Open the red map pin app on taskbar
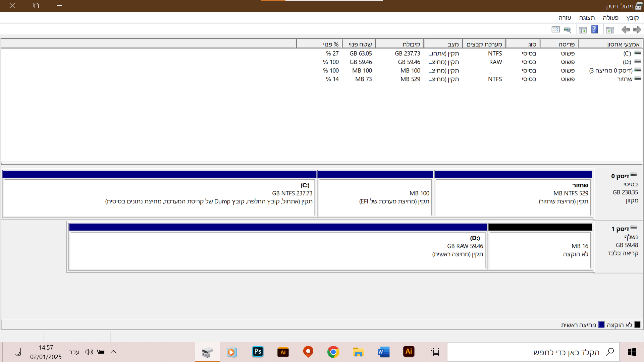Image resolution: width=644 pixels, height=362 pixels. click(308, 352)
